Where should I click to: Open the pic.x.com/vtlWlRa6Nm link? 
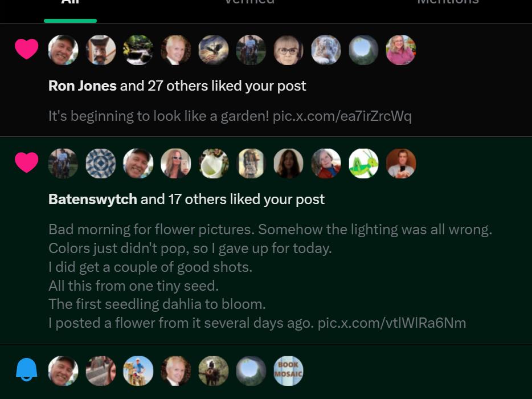click(391, 323)
